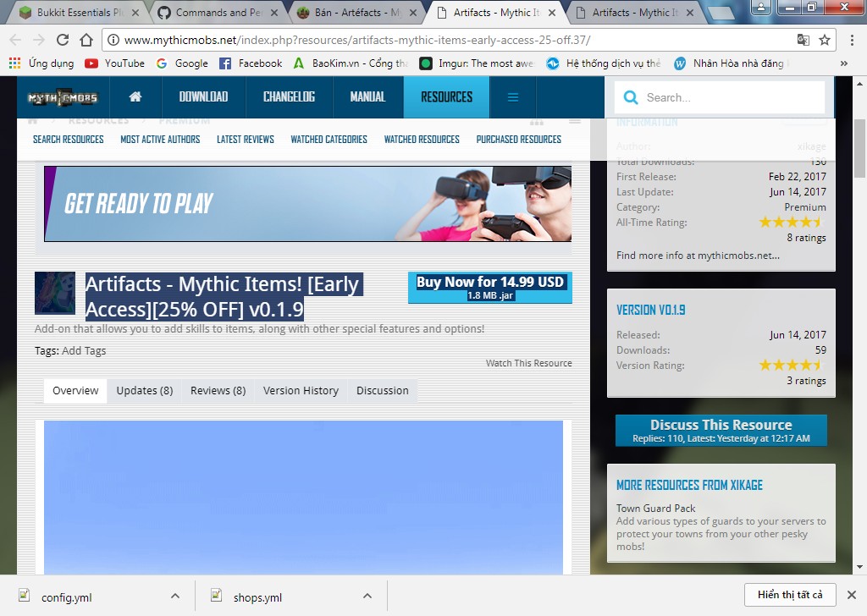Bookmark this page with the star icon
This screenshot has width=867, height=616.
click(x=825, y=40)
